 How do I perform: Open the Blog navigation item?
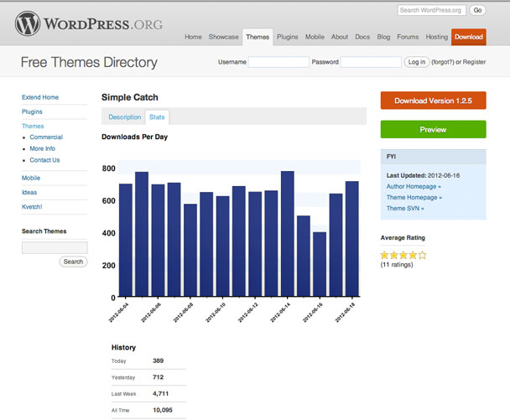click(383, 37)
